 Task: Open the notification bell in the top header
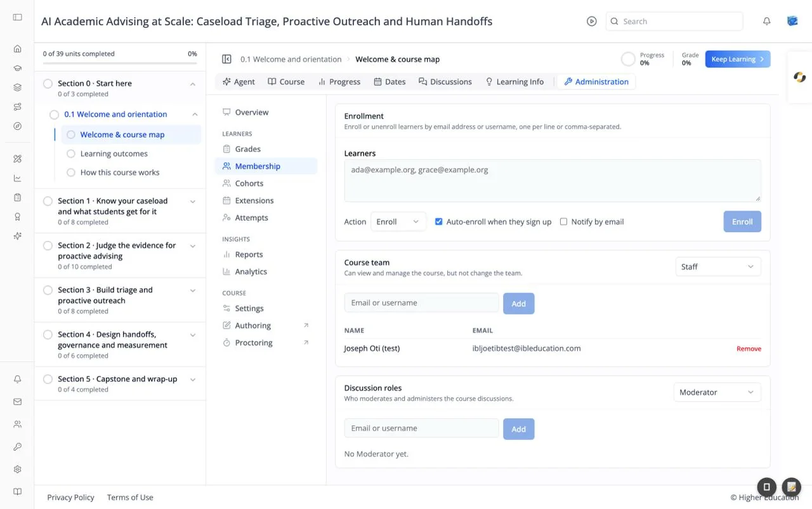[766, 22]
